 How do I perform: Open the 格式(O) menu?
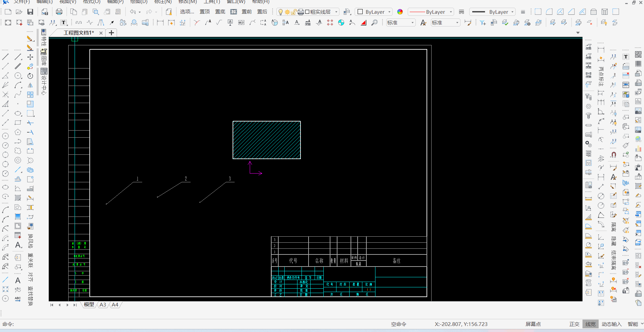pyautogui.click(x=91, y=2)
